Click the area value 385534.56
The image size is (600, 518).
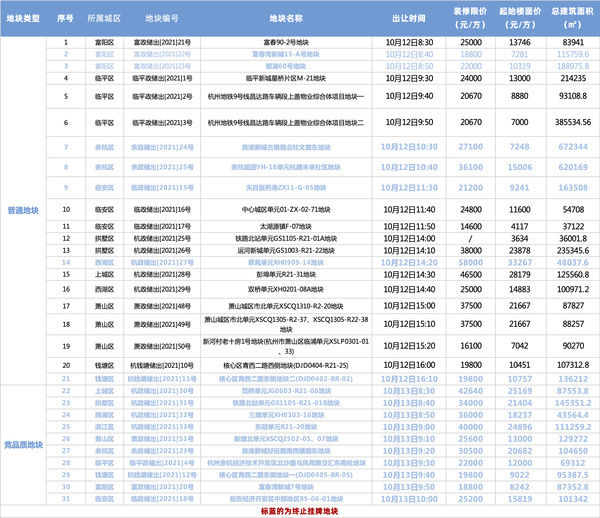click(573, 122)
